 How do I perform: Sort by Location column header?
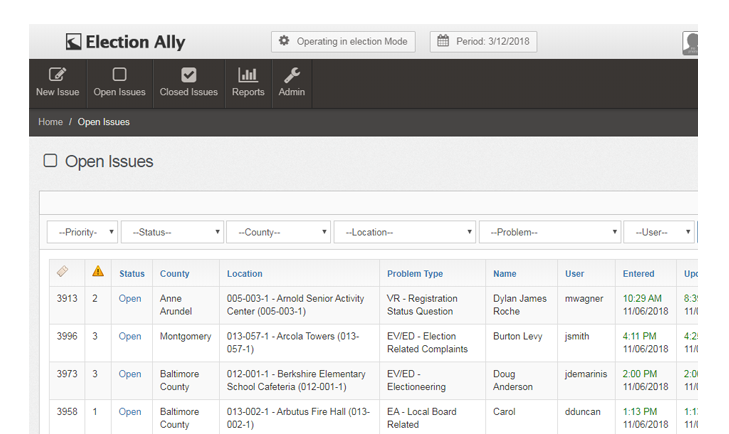click(x=245, y=274)
